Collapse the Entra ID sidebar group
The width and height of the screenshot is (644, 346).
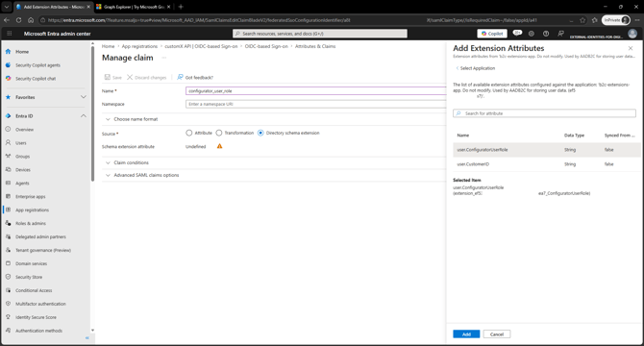[84, 116]
